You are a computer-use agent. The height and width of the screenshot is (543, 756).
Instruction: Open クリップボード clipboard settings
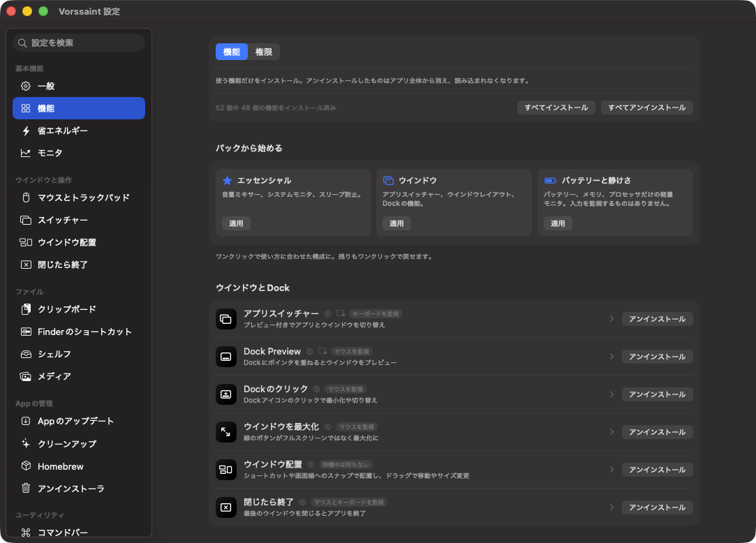[79, 309]
